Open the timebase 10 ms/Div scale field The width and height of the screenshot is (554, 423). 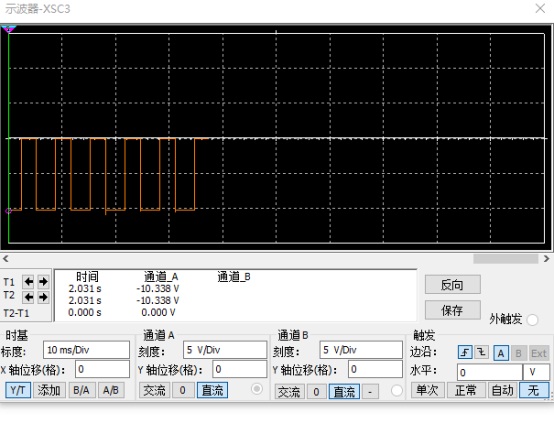pyautogui.click(x=86, y=350)
